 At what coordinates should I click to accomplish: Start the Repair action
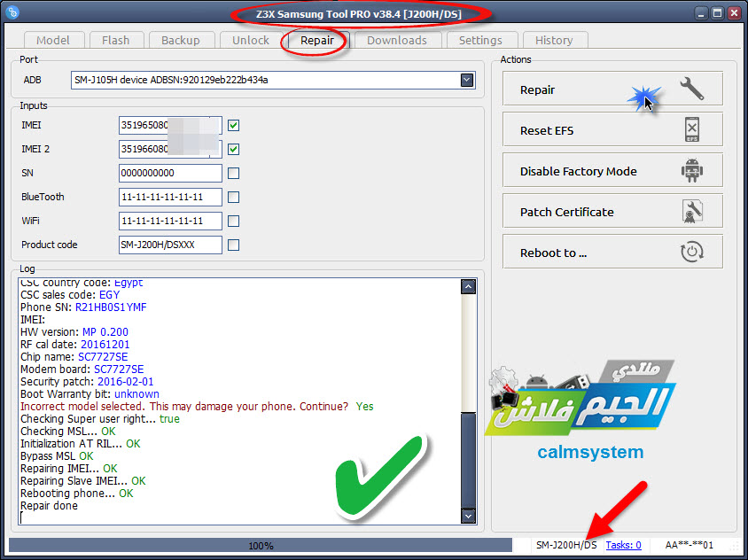click(612, 89)
